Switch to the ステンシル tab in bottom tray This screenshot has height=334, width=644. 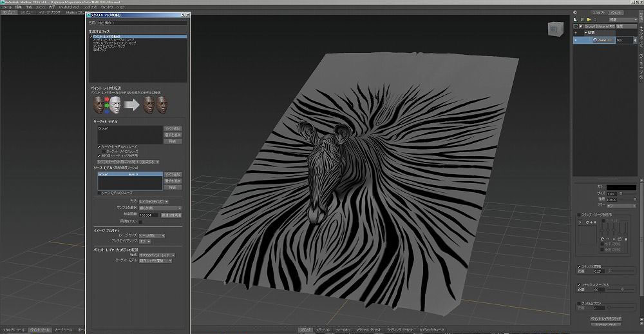[322, 329]
